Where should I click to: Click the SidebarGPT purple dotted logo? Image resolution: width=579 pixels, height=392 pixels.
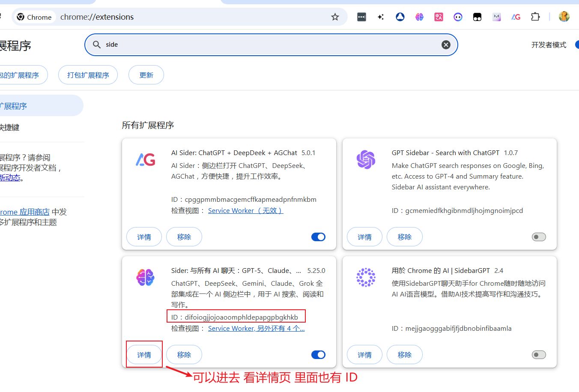point(366,278)
